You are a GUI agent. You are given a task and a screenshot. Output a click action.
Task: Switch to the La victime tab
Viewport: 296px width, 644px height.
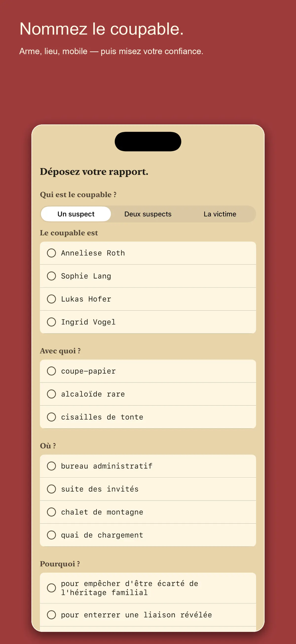[220, 214]
